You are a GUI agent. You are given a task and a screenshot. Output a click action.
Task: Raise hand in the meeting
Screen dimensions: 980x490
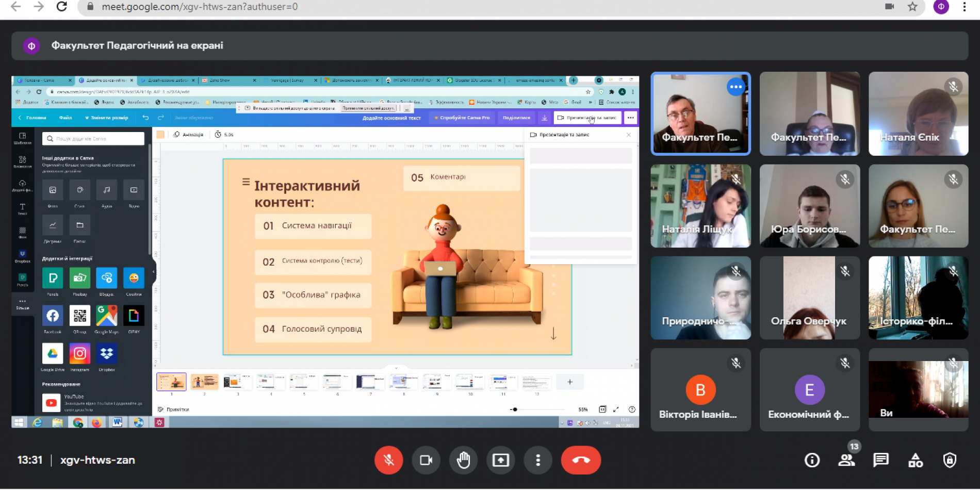tap(463, 460)
